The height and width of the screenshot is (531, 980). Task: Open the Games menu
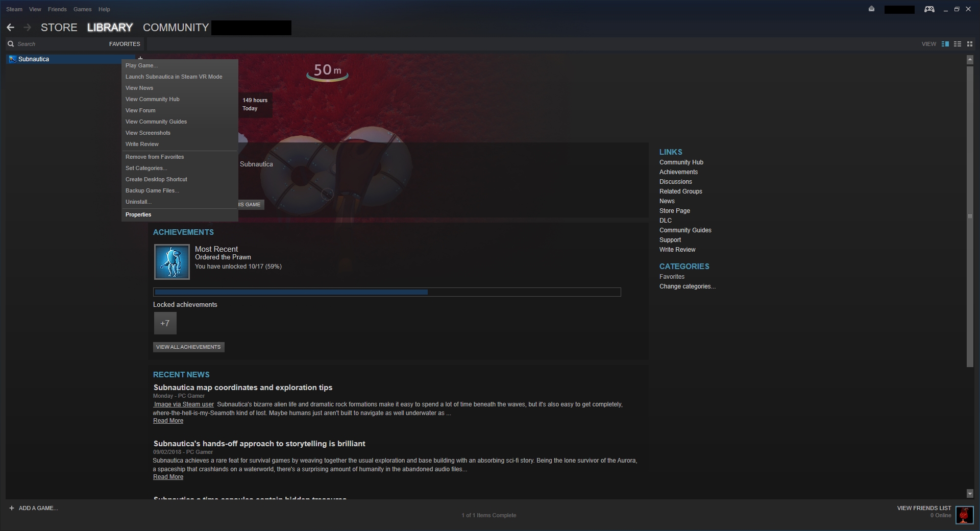(x=82, y=9)
